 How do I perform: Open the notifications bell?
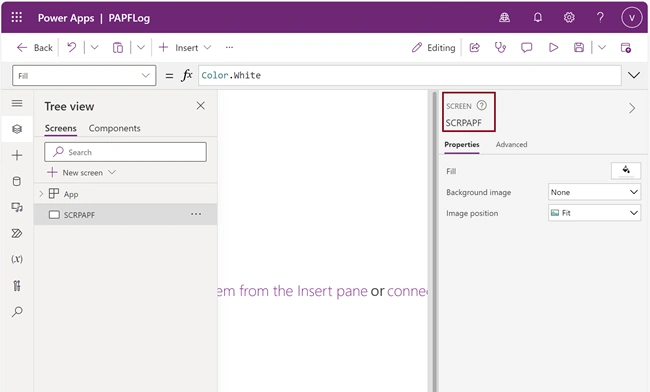tap(538, 17)
